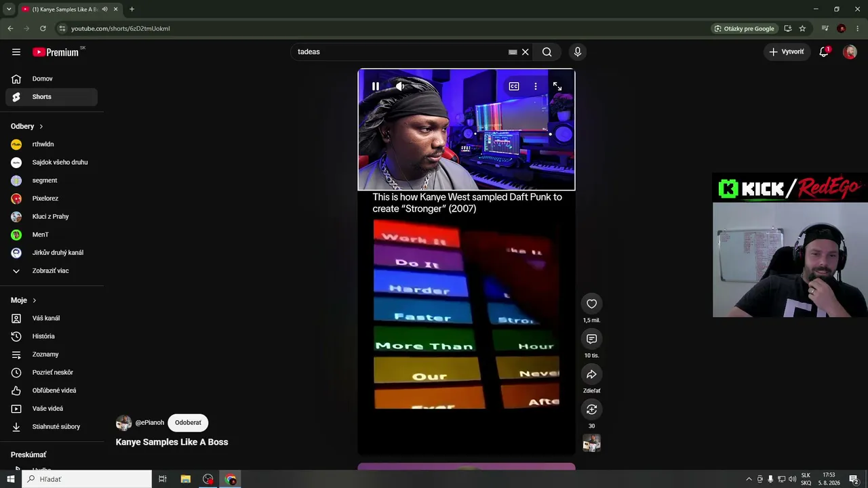Click the browser address bar URL
Screen dimensions: 868x488
coord(121,28)
